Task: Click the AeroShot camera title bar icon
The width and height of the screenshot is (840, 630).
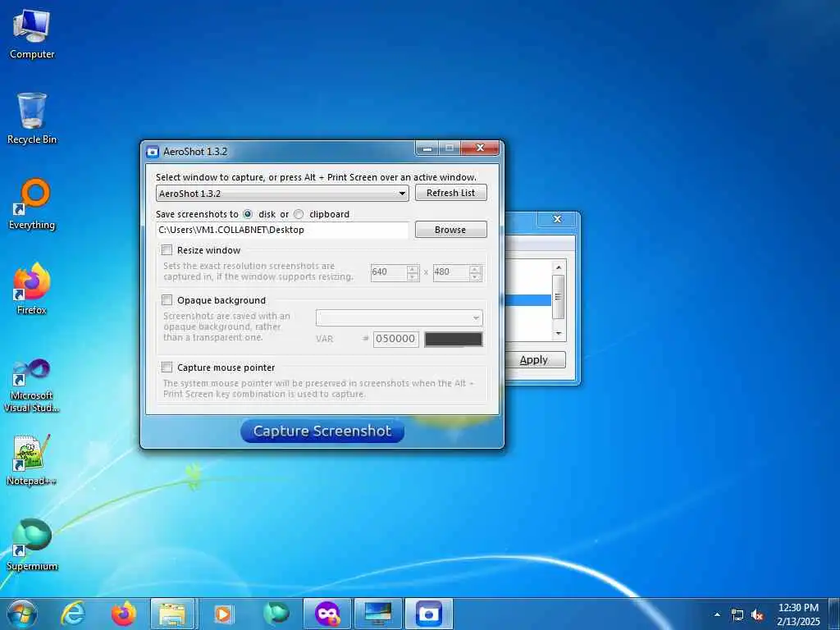Action: coord(153,152)
